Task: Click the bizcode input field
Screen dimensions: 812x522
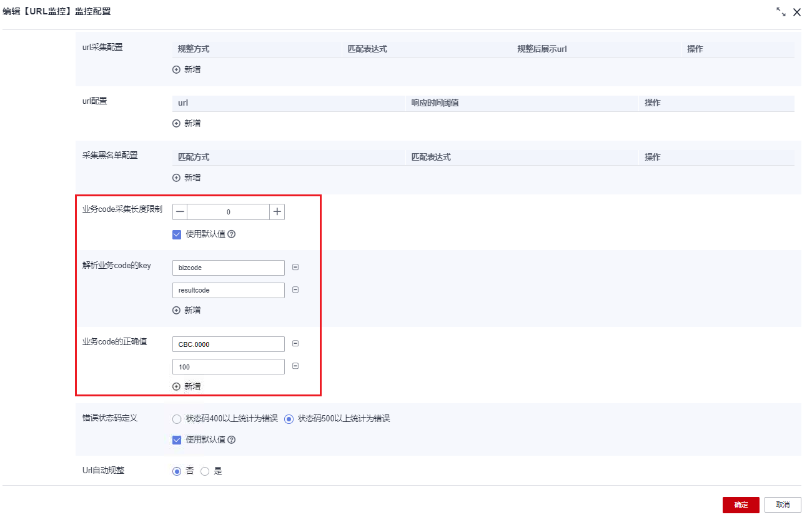Action: (x=229, y=268)
